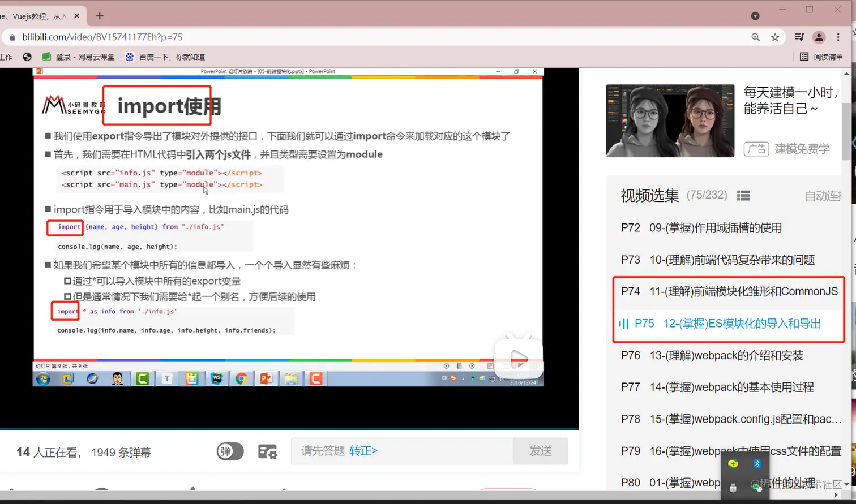The width and height of the screenshot is (856, 504).
Task: Focus the 请先答题 danmaku input field
Action: point(402,451)
